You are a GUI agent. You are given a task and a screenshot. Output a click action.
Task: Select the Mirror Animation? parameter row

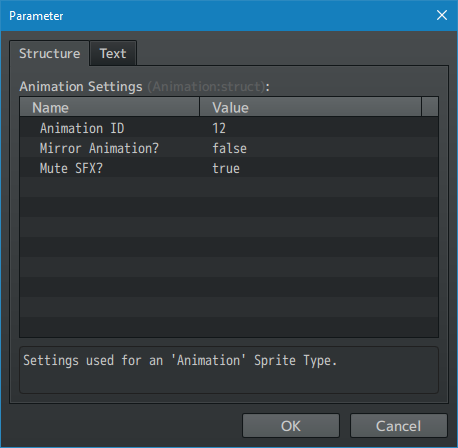point(229,148)
